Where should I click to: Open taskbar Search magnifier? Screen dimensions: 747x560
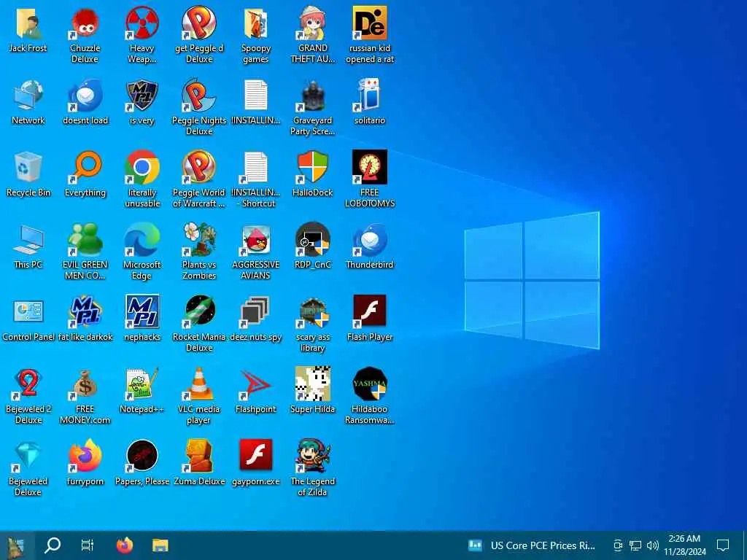click(53, 545)
